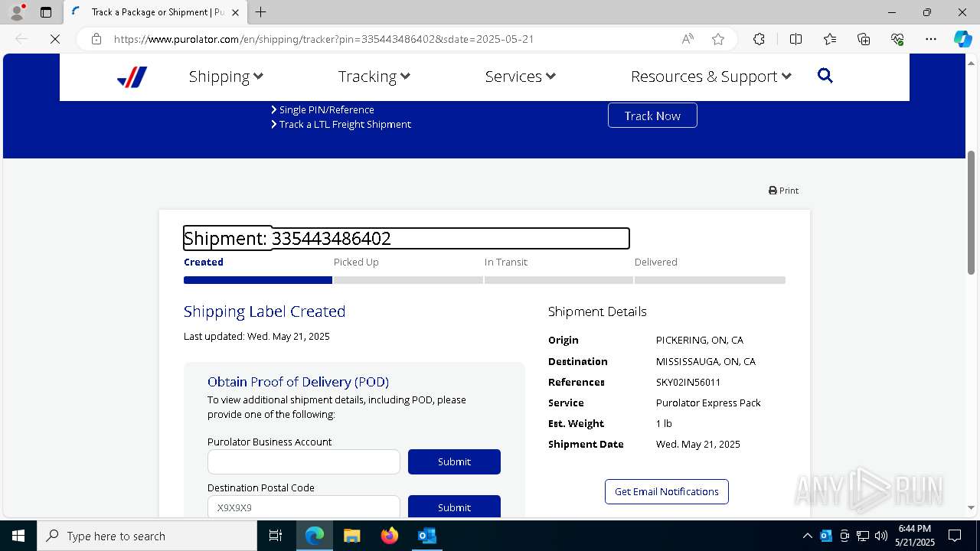
Task: Open the Copilot sidebar icon
Action: (x=962, y=39)
